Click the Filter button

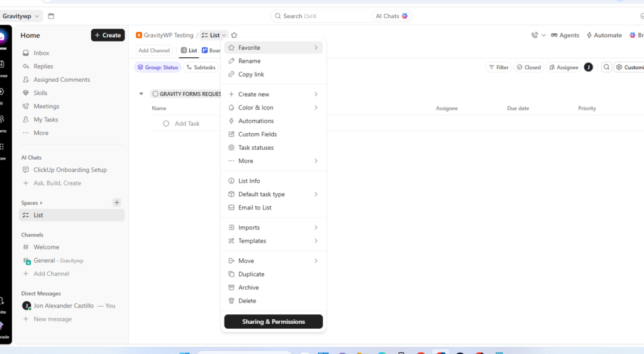tap(499, 67)
